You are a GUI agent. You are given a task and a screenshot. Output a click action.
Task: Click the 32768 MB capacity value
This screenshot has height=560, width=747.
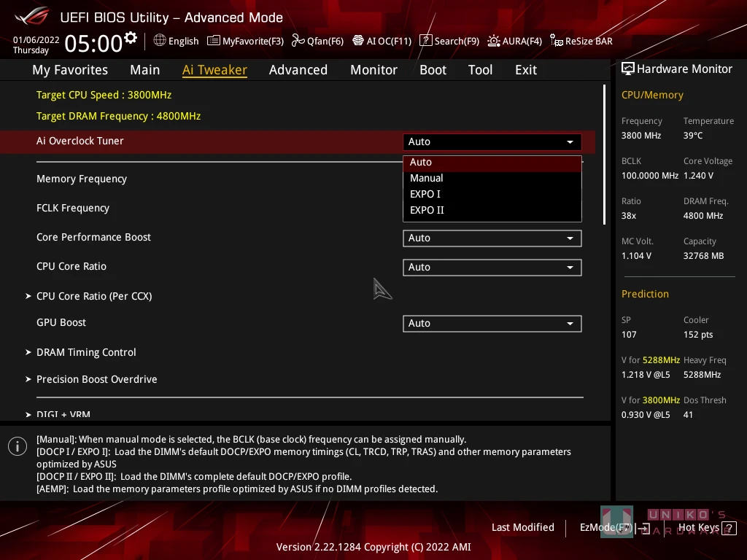coord(704,256)
